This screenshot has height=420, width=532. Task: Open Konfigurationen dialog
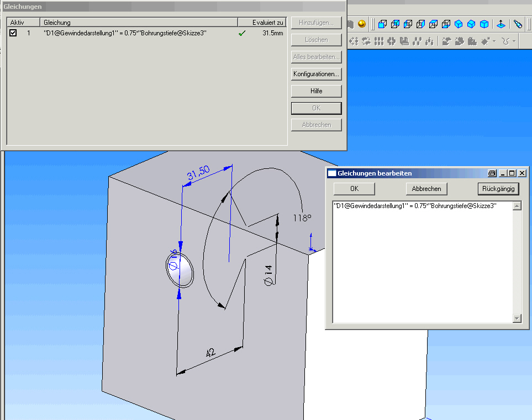316,74
